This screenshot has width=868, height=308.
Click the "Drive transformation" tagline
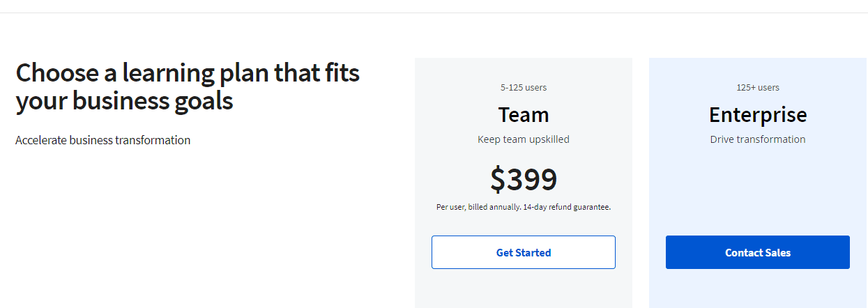click(x=758, y=139)
